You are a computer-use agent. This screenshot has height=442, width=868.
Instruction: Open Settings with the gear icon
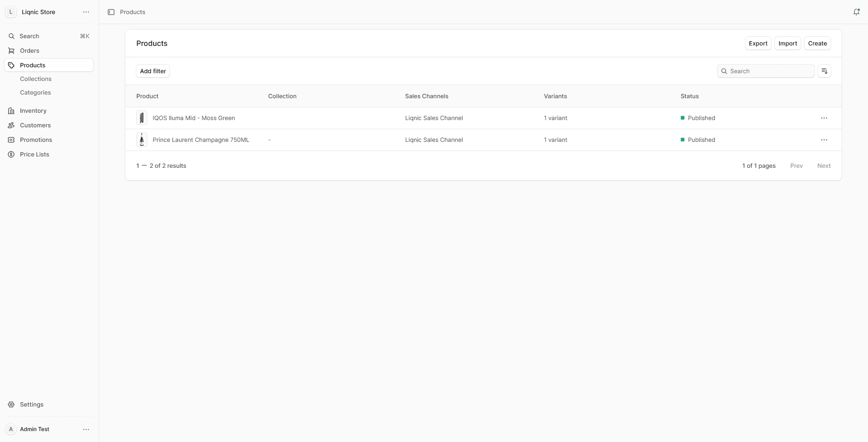click(11, 404)
